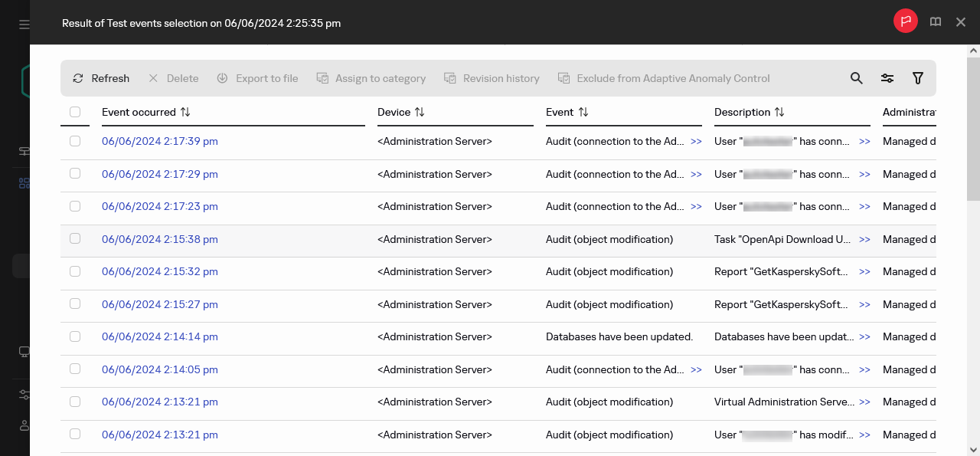Click the red flag notifications icon
The width and height of the screenshot is (980, 456).
tap(906, 22)
